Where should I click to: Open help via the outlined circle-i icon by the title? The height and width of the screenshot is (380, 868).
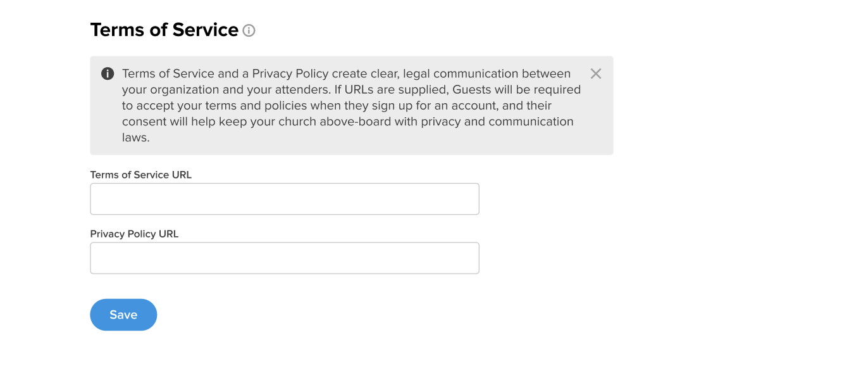249,30
